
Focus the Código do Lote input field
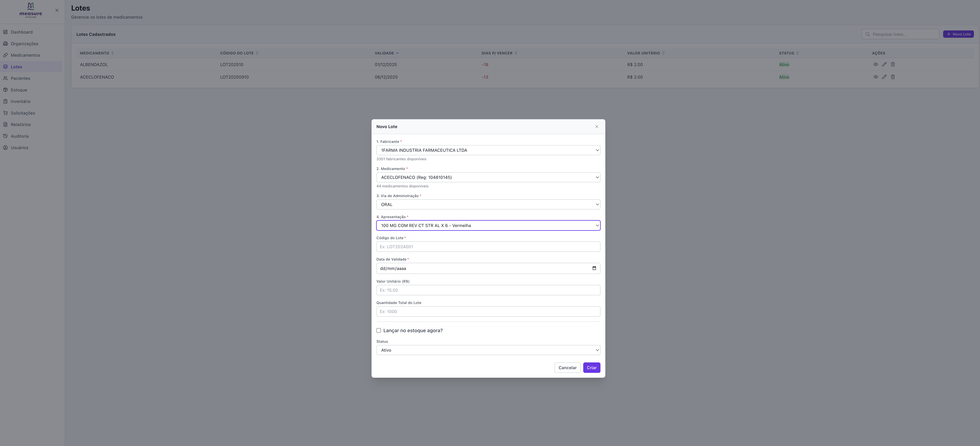[x=488, y=247]
